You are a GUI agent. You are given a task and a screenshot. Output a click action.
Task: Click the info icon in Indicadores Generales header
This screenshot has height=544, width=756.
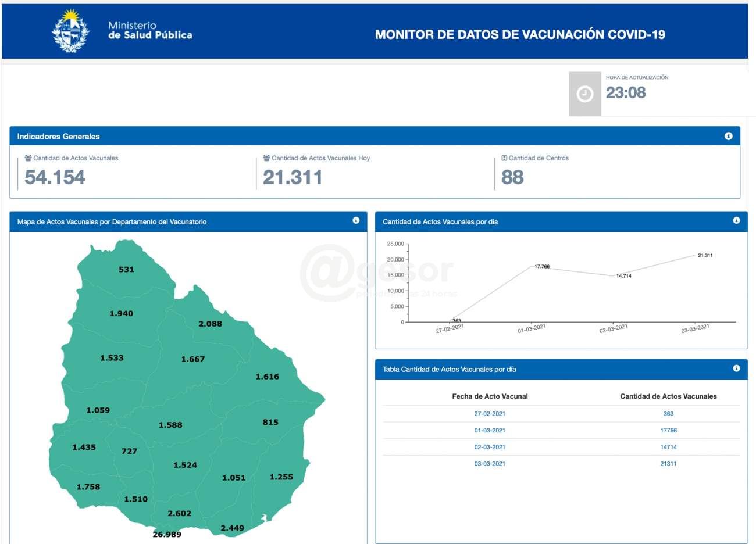click(x=728, y=136)
